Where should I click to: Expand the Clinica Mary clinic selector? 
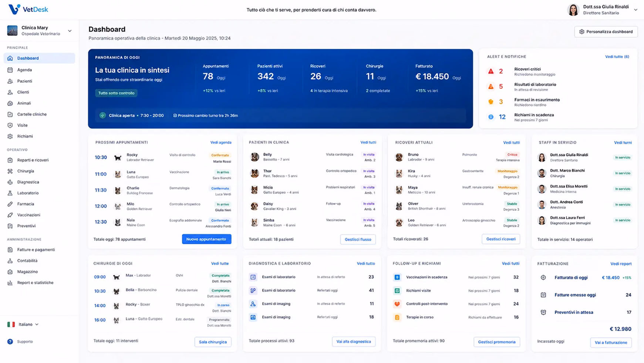[x=39, y=30]
